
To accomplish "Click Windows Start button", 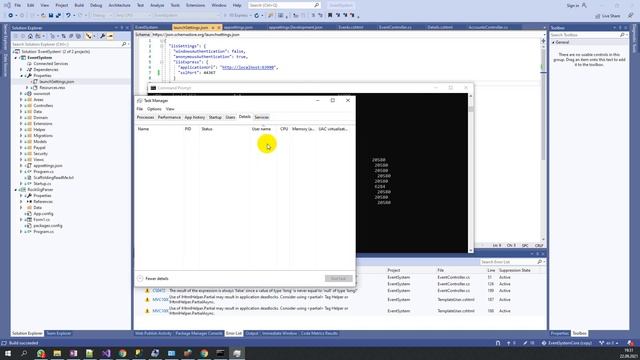I will point(8,353).
